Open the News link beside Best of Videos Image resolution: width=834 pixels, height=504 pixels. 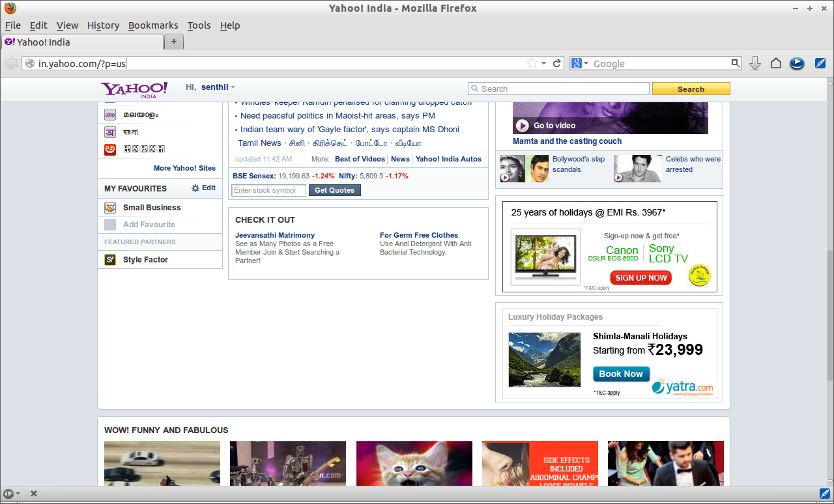400,159
